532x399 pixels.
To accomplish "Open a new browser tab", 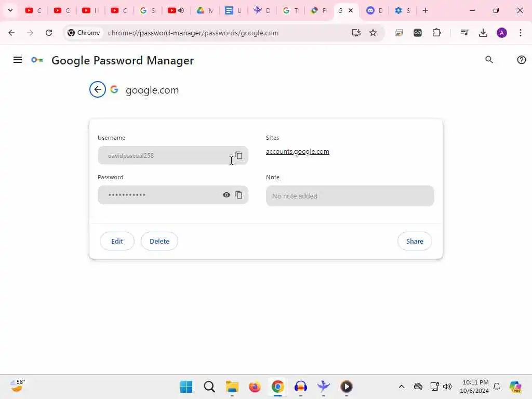I will tap(425, 10).
